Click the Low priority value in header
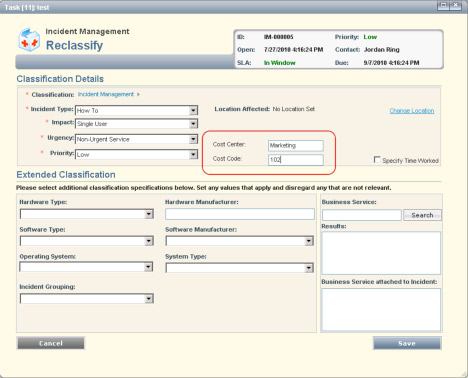This screenshot has height=378, width=468. (370, 37)
